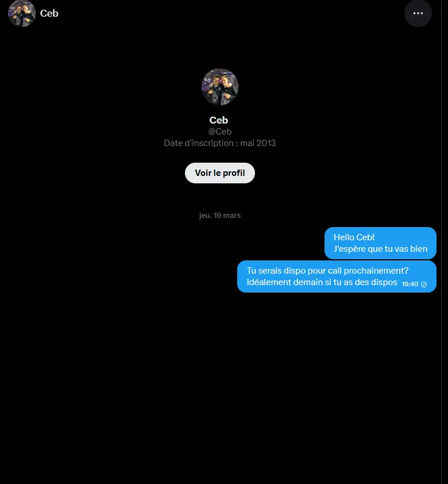Click the message sent checkmark icon
Image resolution: width=448 pixels, height=484 pixels.
(424, 284)
